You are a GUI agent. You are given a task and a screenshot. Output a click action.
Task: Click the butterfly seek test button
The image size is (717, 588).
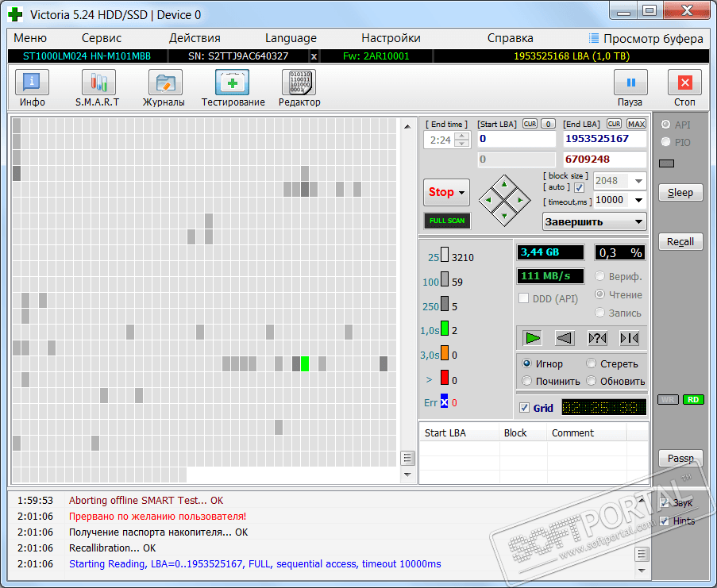(597, 338)
